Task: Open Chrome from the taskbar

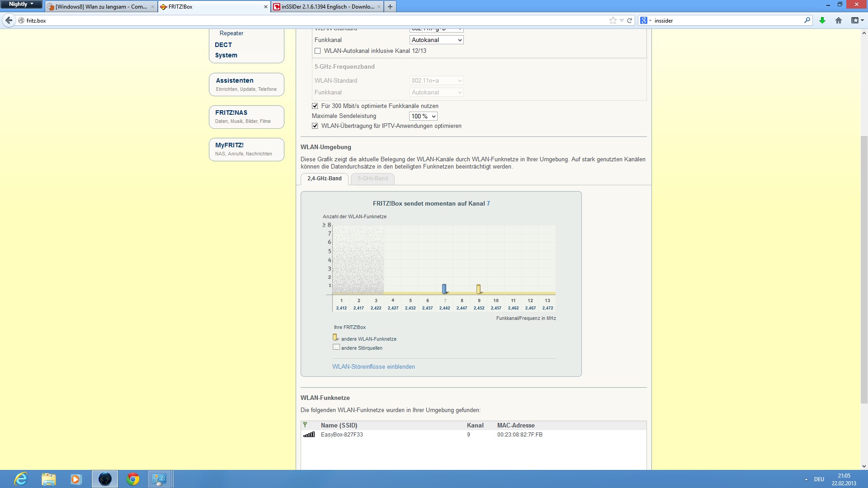Action: (133, 479)
